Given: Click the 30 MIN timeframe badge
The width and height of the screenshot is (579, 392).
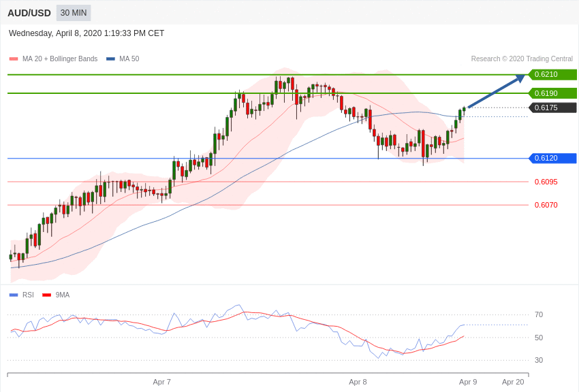Looking at the screenshot, I should [x=74, y=13].
